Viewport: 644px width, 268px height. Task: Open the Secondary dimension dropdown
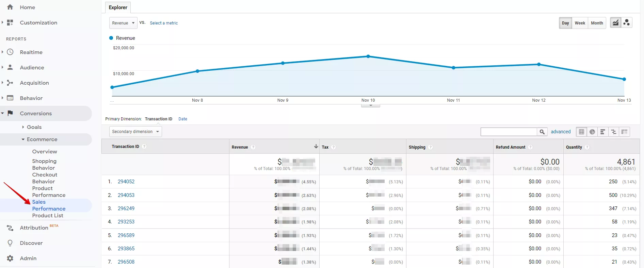click(135, 132)
